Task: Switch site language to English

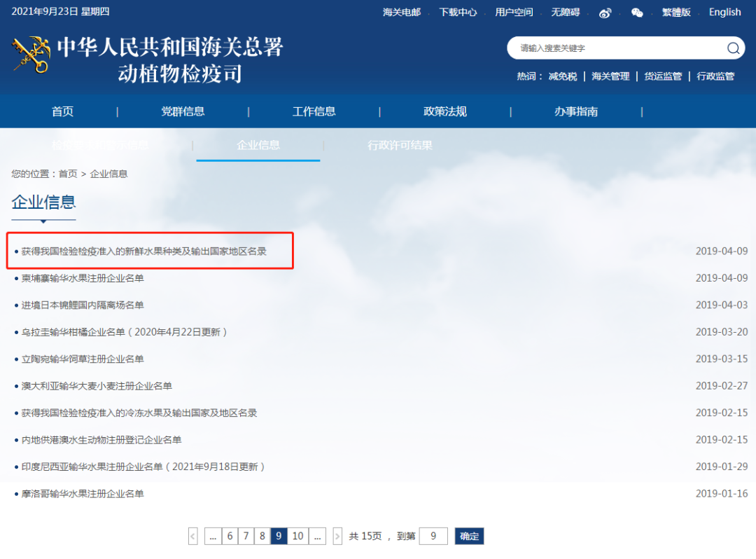Action: (724, 12)
